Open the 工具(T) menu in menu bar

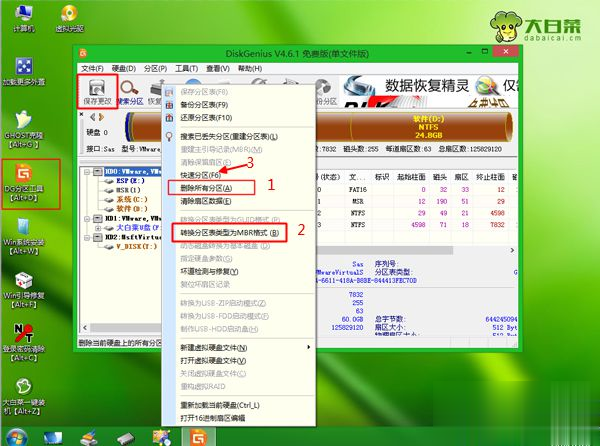pos(184,68)
